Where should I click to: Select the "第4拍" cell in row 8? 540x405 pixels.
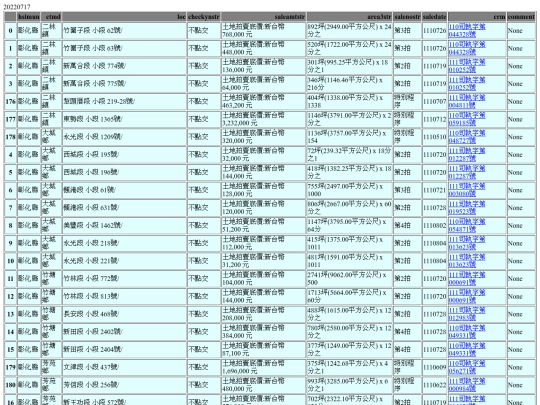pos(407,226)
